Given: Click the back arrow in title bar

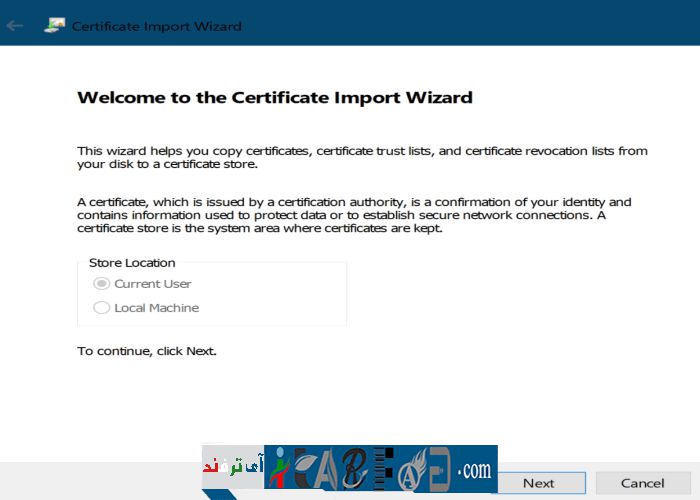Looking at the screenshot, I should tap(15, 26).
